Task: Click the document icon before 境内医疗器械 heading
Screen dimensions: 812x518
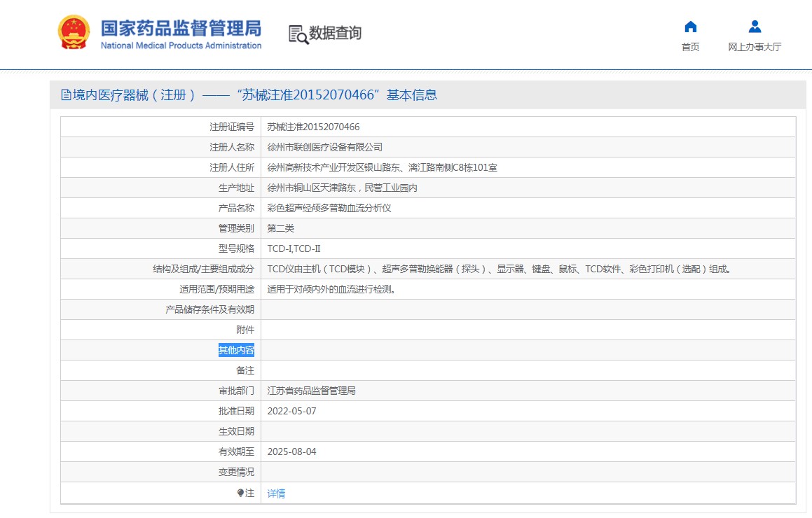Action: [66, 95]
